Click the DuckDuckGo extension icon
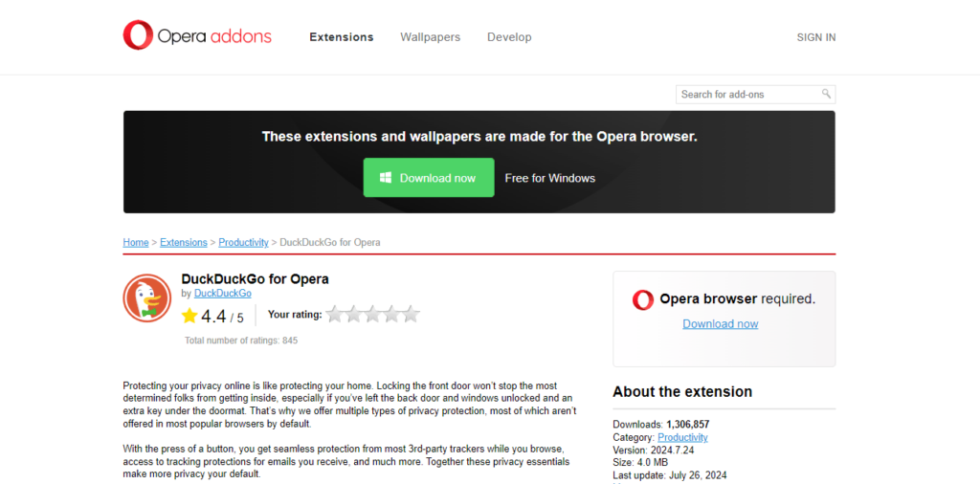 pos(146,297)
